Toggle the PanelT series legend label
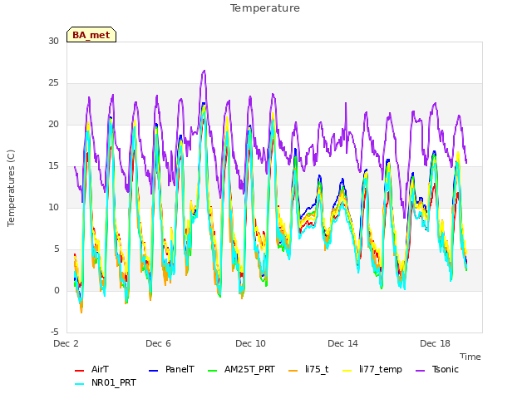532x399 pixels. coord(180,369)
